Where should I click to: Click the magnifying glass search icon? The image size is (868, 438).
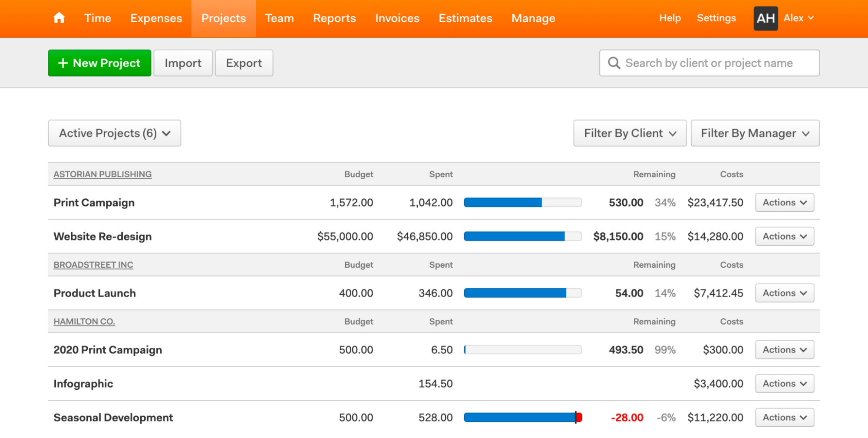(x=614, y=63)
